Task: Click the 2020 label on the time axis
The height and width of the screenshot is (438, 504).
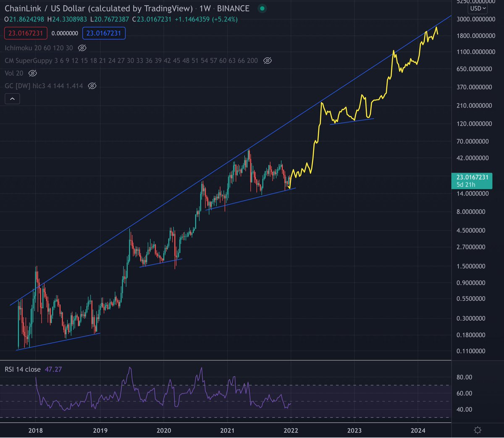Action: click(163, 430)
